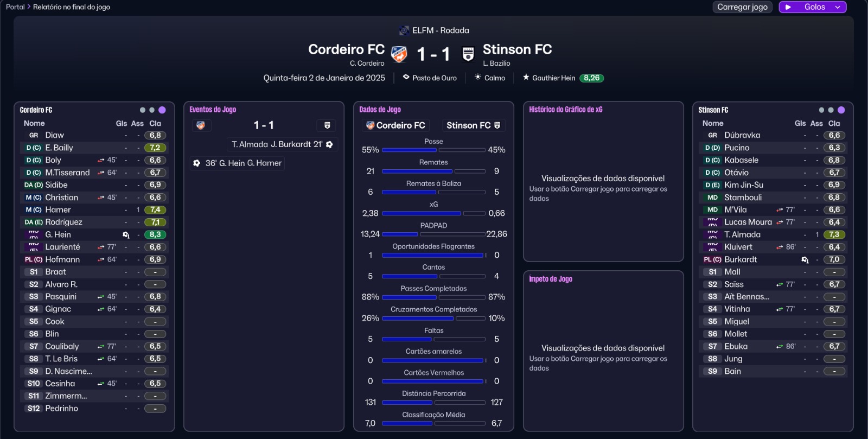868x439 pixels.
Task: Click the stadium icon next to Pasto de Ouro
Action: [406, 78]
